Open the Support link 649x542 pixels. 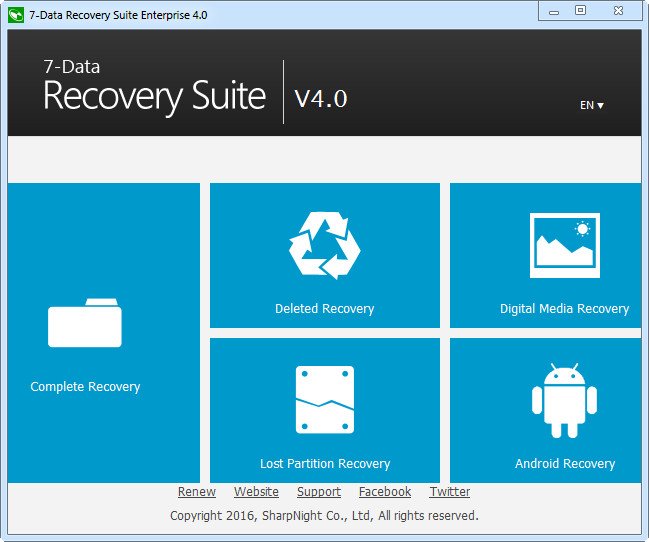tap(319, 491)
